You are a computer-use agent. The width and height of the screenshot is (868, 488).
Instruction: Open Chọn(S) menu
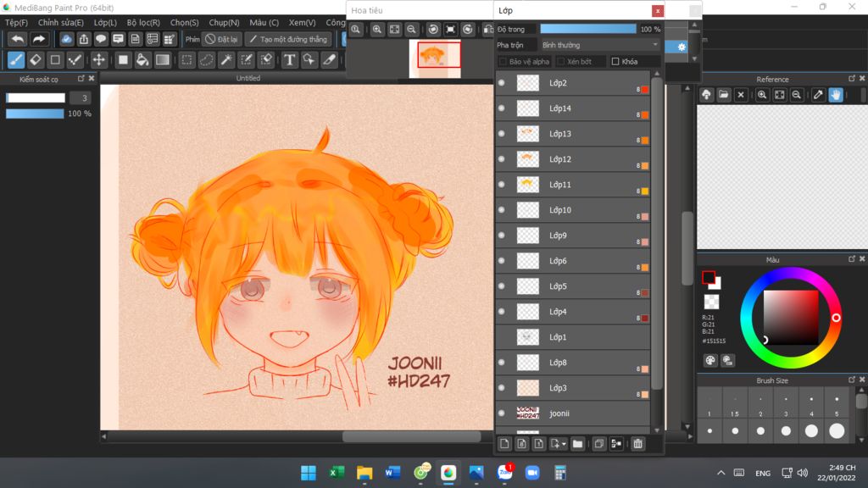184,23
